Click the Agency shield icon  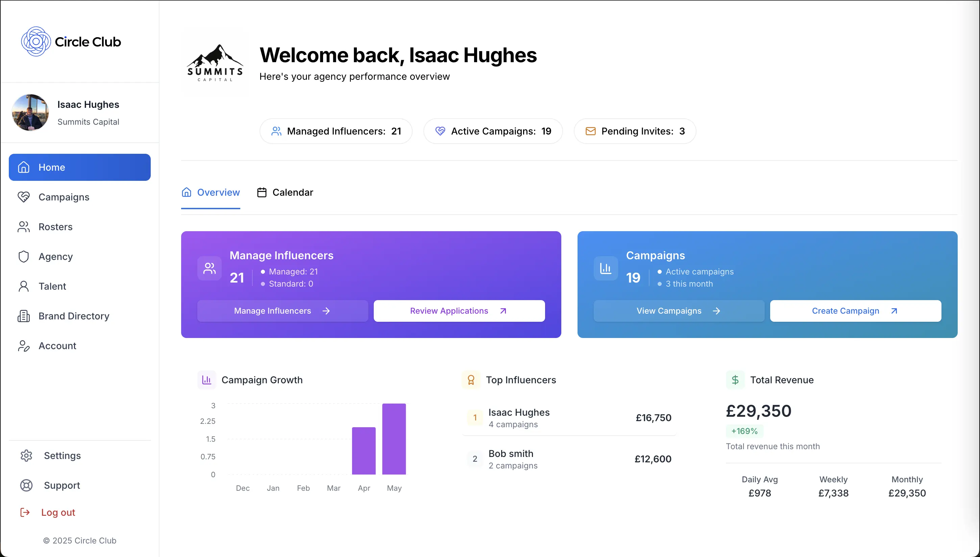point(24,257)
